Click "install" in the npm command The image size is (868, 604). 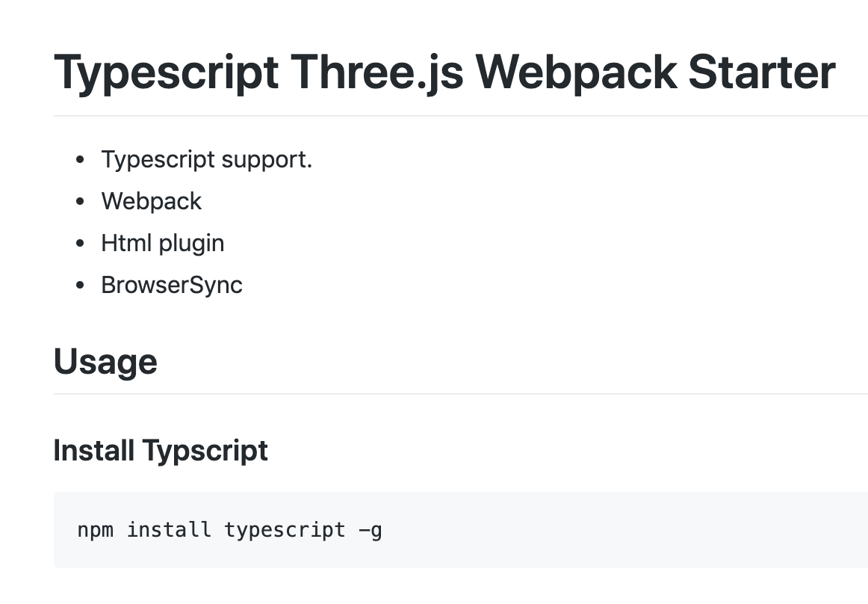click(x=169, y=530)
